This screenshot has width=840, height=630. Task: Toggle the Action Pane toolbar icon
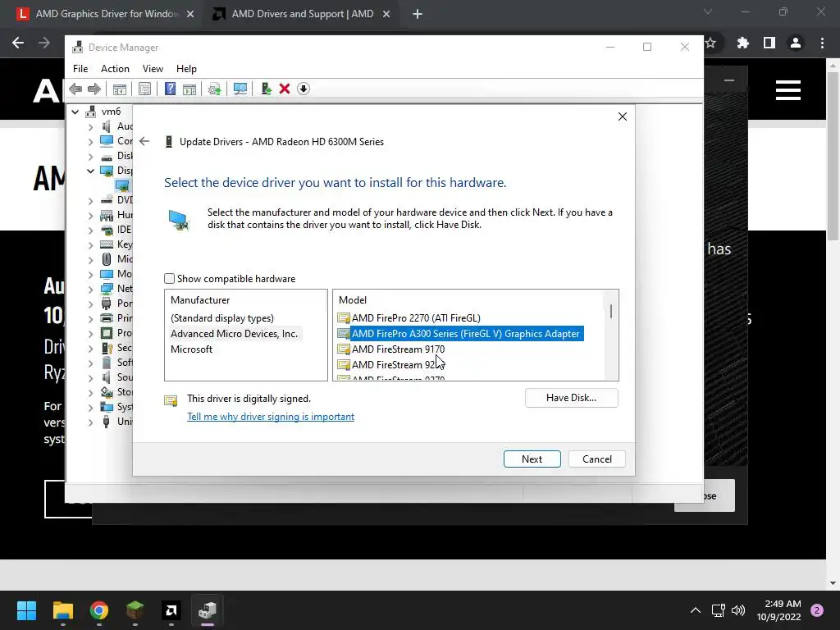189,89
